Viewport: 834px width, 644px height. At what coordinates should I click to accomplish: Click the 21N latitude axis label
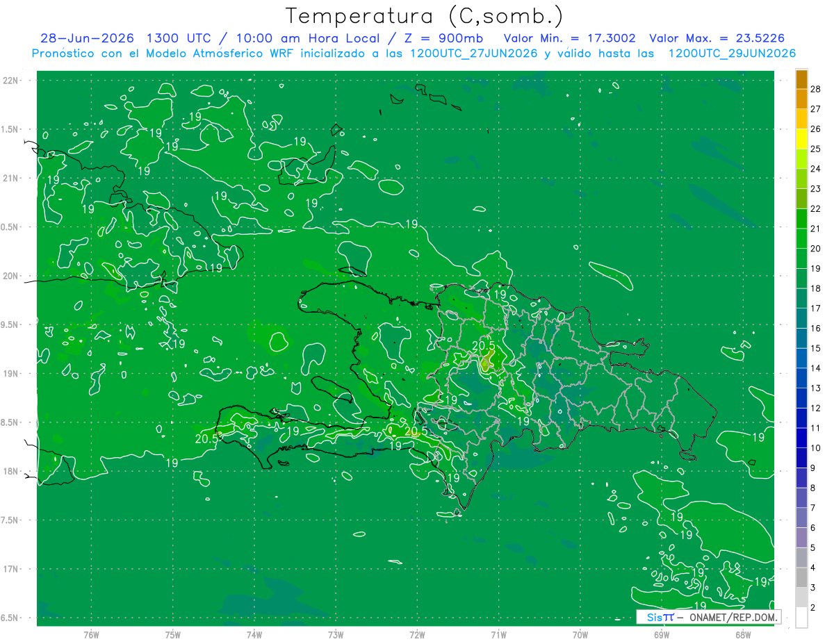tap(12, 178)
